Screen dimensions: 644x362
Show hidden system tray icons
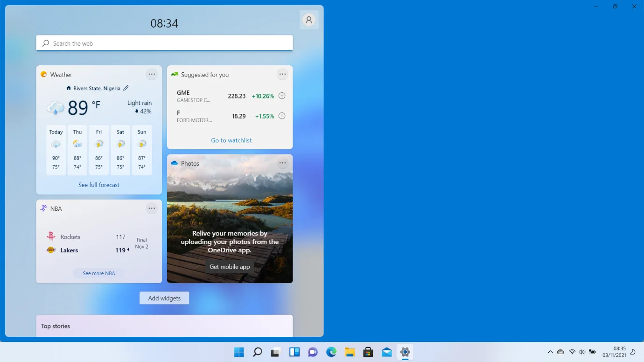tap(550, 352)
